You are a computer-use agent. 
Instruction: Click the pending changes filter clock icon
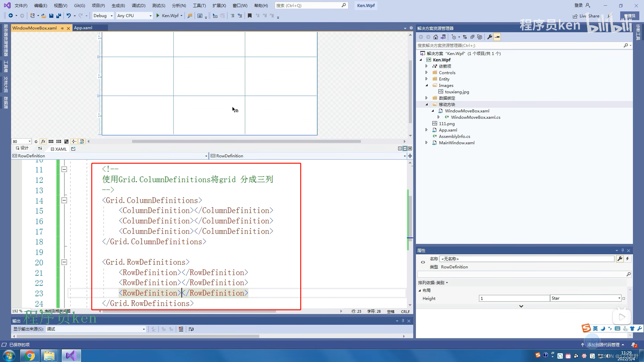click(x=454, y=37)
